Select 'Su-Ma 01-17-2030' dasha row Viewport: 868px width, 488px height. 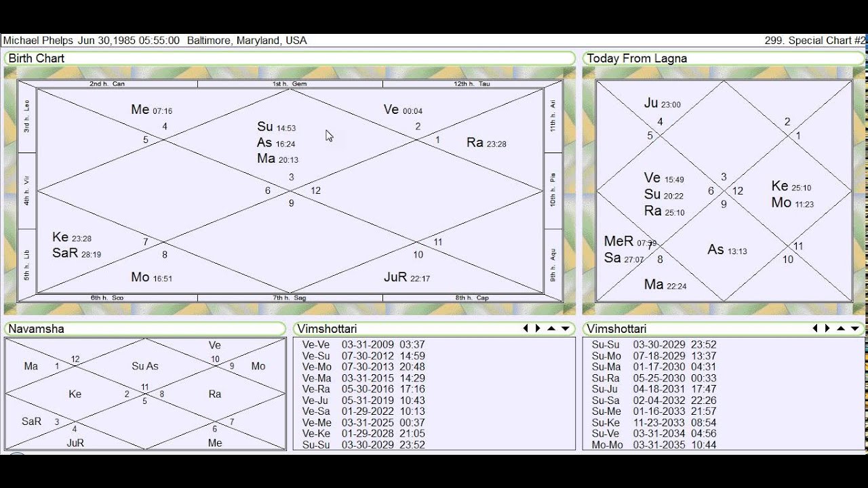point(654,367)
